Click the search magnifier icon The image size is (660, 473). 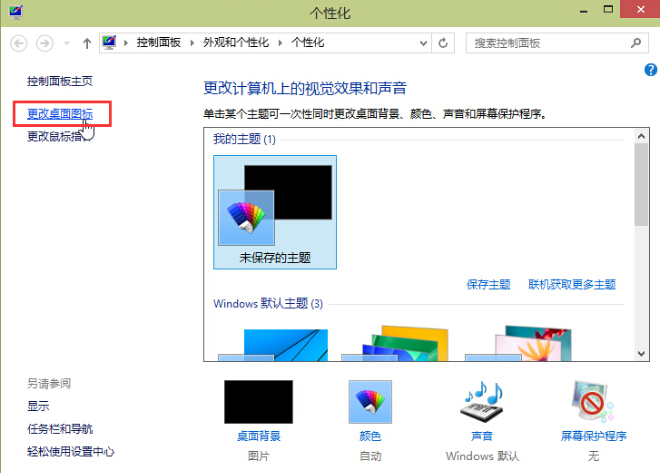coord(636,44)
